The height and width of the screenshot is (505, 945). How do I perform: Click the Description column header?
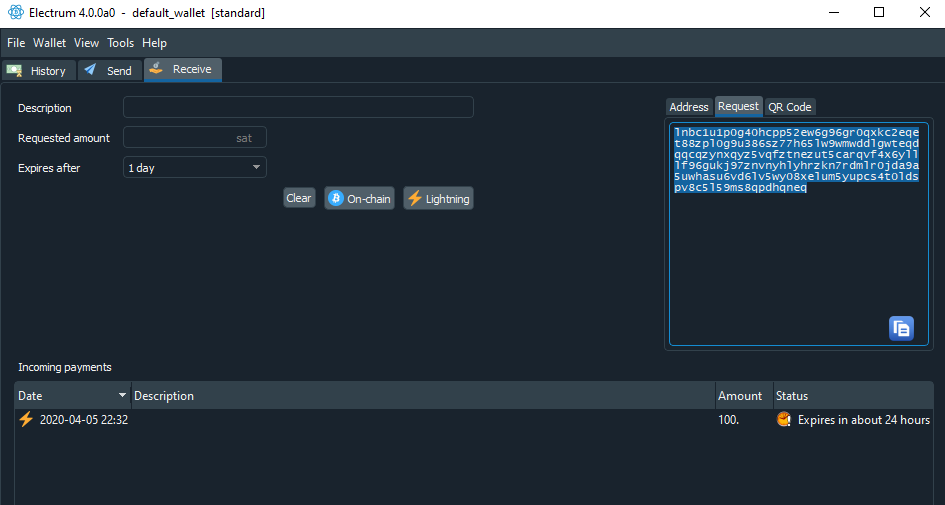pyautogui.click(x=424, y=395)
